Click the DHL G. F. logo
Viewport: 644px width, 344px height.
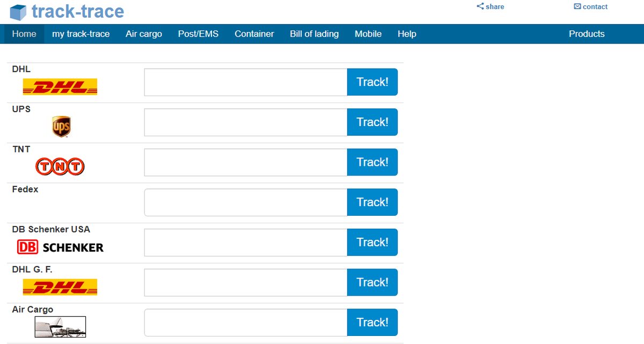(60, 287)
